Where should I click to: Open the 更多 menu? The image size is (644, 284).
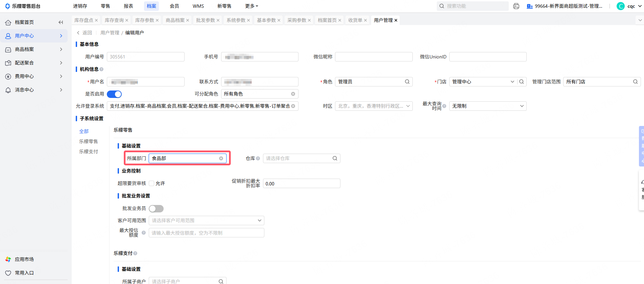pyautogui.click(x=252, y=6)
